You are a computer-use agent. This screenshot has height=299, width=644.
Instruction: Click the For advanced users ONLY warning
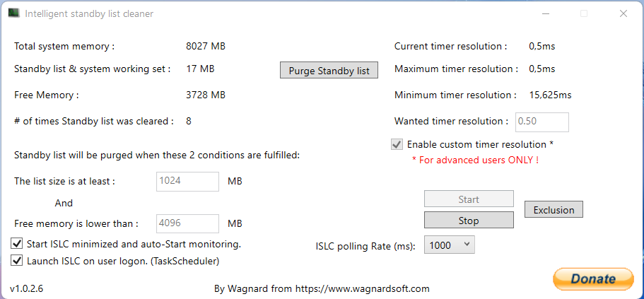tap(475, 160)
